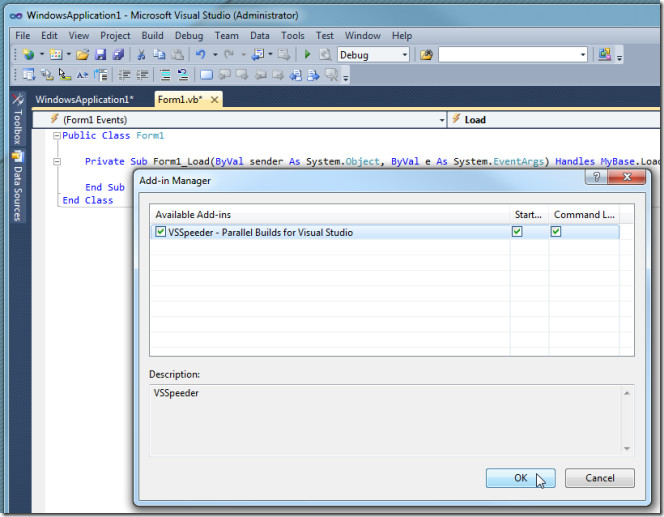Viewport: 664px width, 517px height.
Task: Open the Edit menu
Action: click(49, 36)
